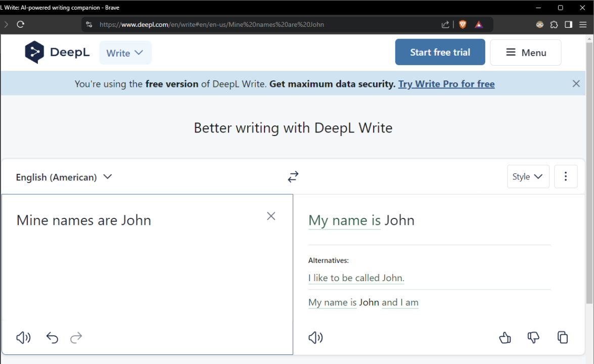This screenshot has height=364, width=594.
Task: Open the browser share icon
Action: tap(445, 24)
